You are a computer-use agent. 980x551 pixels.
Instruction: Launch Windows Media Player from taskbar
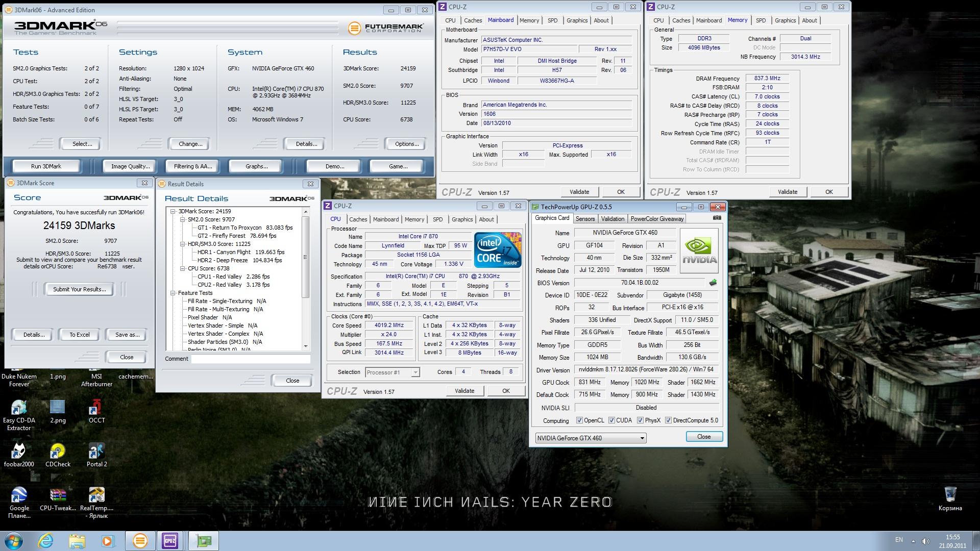(x=108, y=541)
